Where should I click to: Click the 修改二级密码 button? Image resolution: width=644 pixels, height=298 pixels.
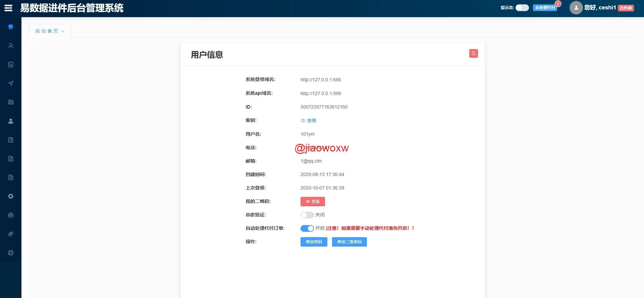(349, 242)
